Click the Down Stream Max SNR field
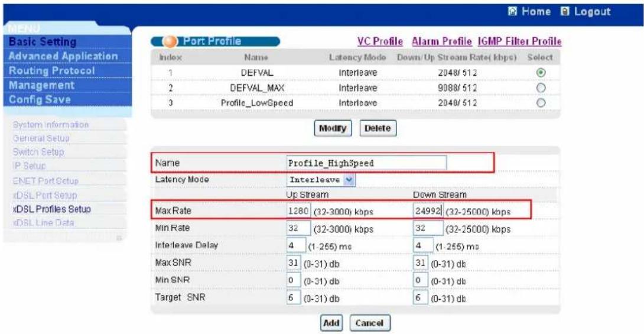Image resolution: width=644 pixels, height=334 pixels. coord(421,263)
